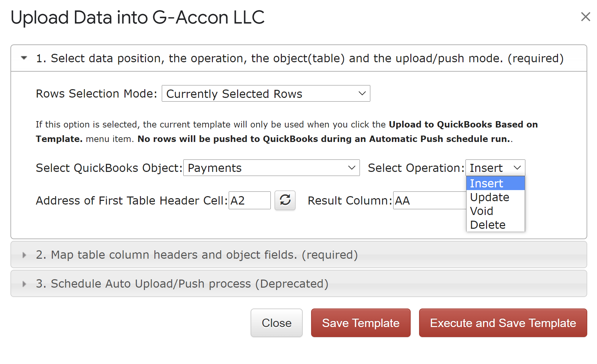Screen dimensions: 597x364
Task: Open the Rows Selection Mode dropdown
Action: click(266, 94)
